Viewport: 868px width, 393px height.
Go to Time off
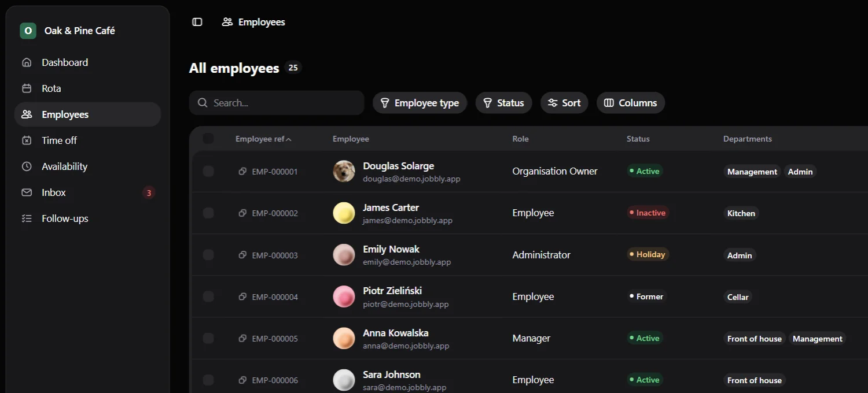tap(87, 140)
